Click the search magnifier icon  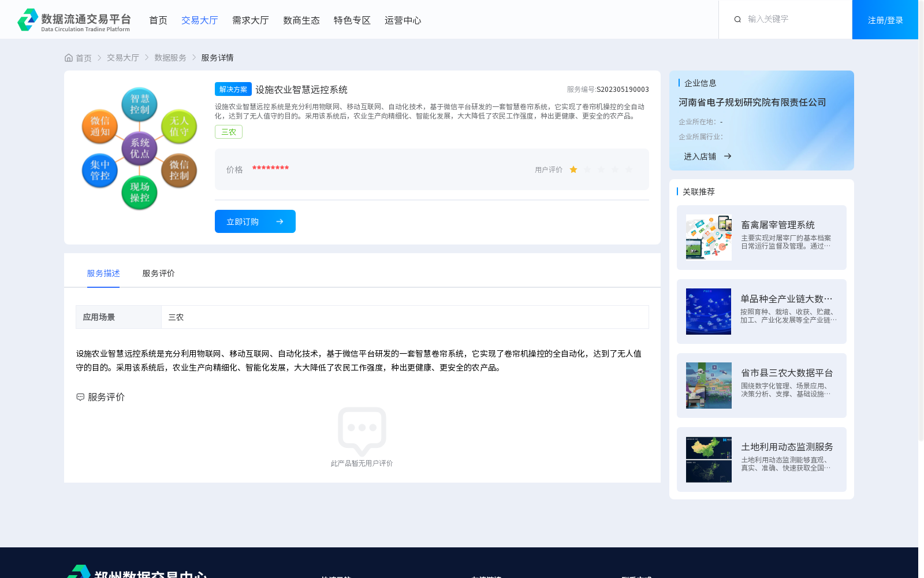pos(737,20)
